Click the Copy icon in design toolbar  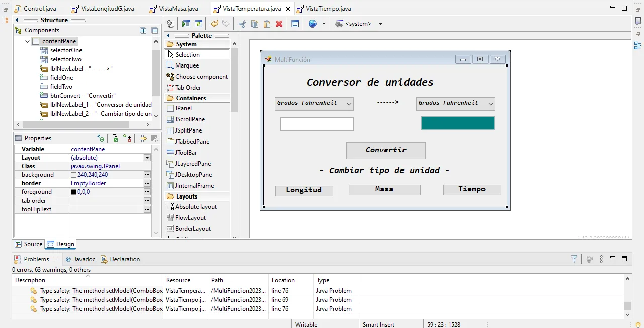tap(255, 24)
